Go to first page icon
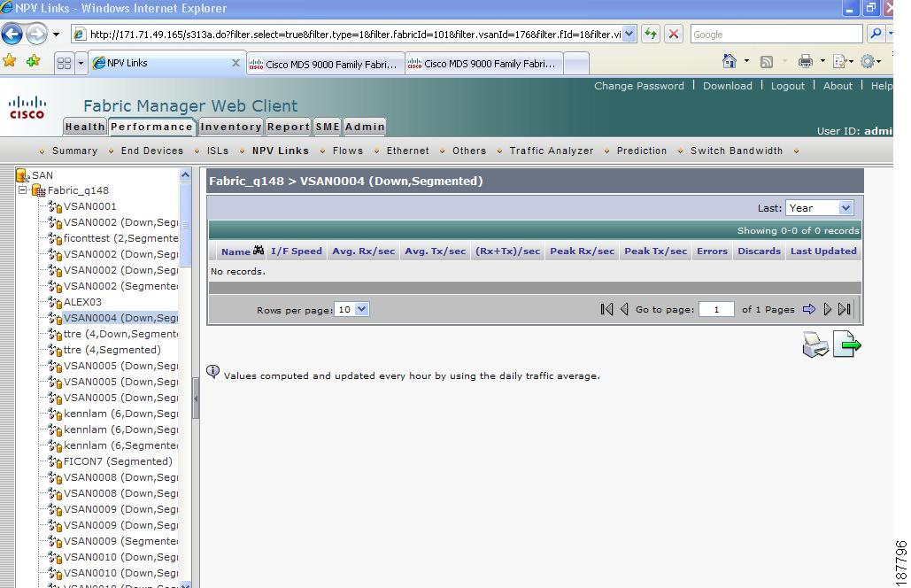 tap(606, 309)
